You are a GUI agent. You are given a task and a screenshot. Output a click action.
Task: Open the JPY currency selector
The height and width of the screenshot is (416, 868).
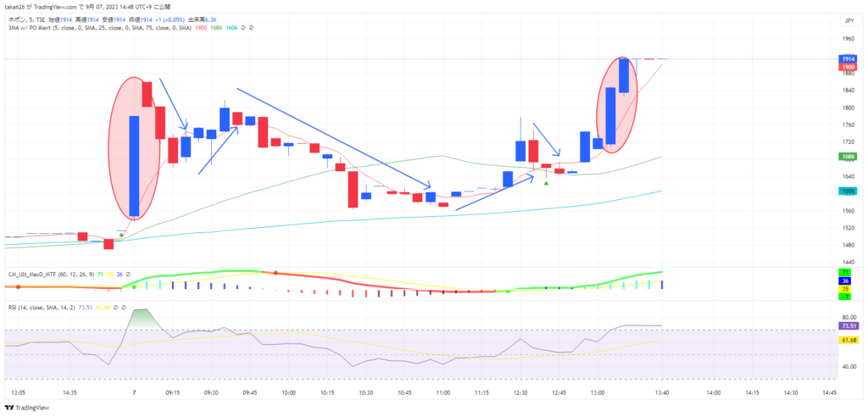coord(848,20)
